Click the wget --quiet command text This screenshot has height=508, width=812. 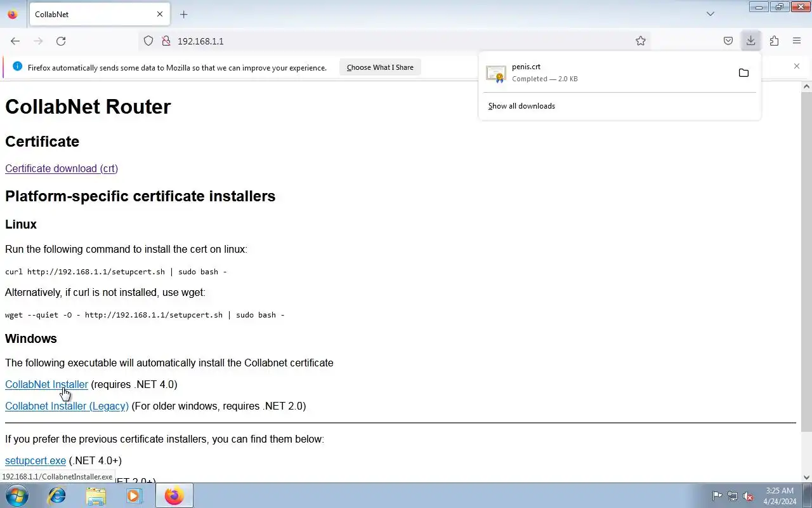point(145,315)
